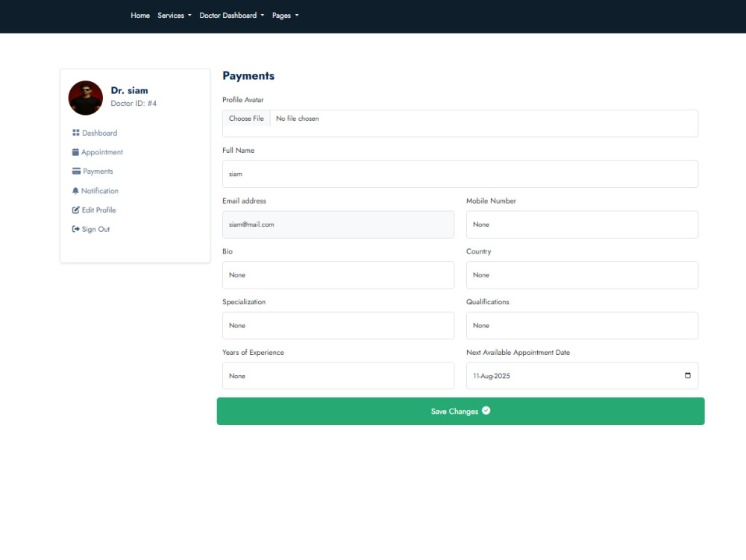Open the date picker calendar icon
This screenshot has width=746, height=560.
(688, 376)
